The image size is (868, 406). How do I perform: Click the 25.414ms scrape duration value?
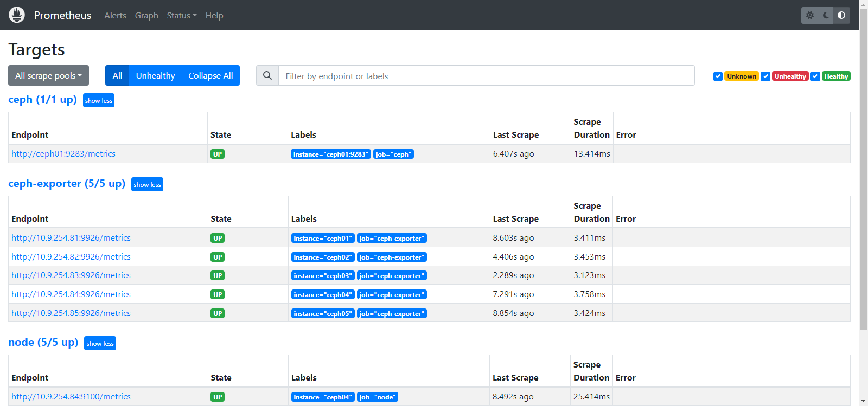click(x=591, y=396)
